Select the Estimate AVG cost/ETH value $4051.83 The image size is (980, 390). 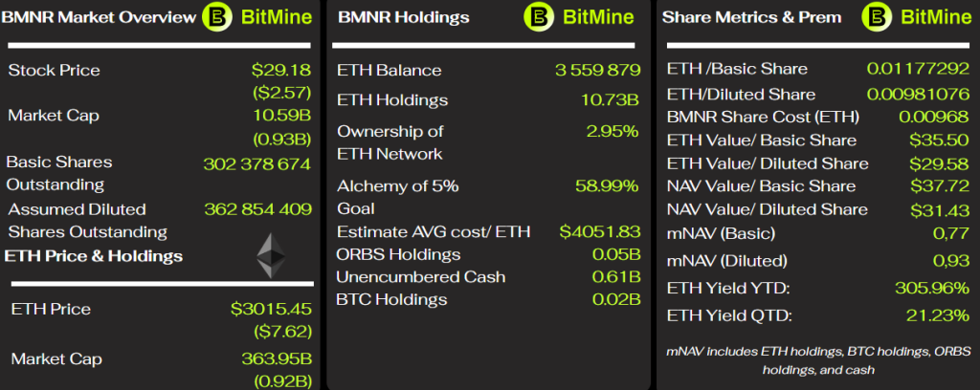click(598, 231)
